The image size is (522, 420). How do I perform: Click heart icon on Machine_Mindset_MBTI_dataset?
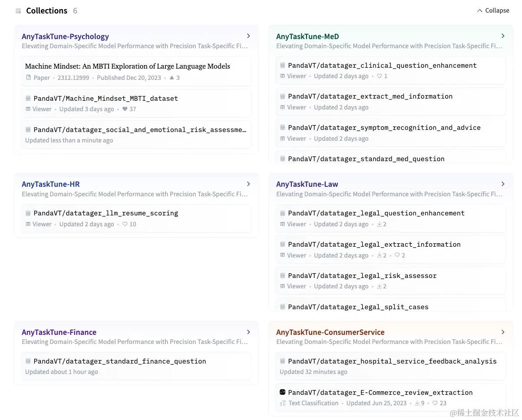click(125, 109)
